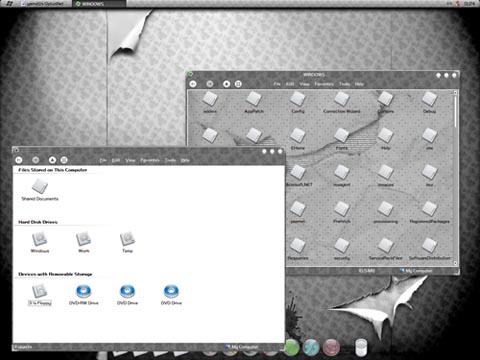Click the green dock icon
The image size is (480, 360).
293,347
